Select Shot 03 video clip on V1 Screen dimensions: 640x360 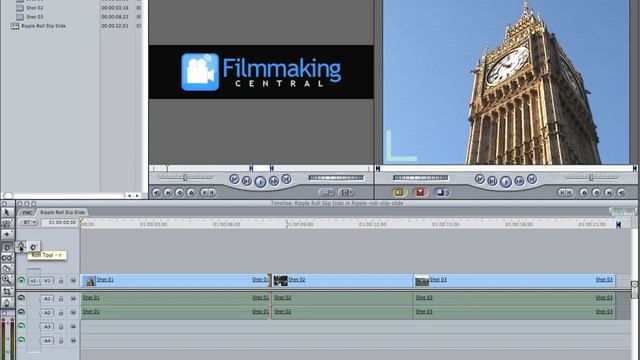(x=514, y=280)
